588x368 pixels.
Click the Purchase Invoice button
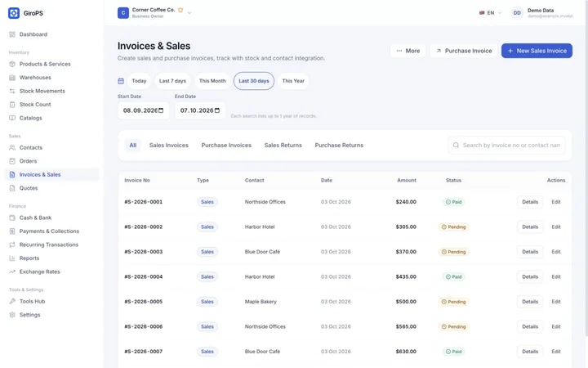coord(464,51)
